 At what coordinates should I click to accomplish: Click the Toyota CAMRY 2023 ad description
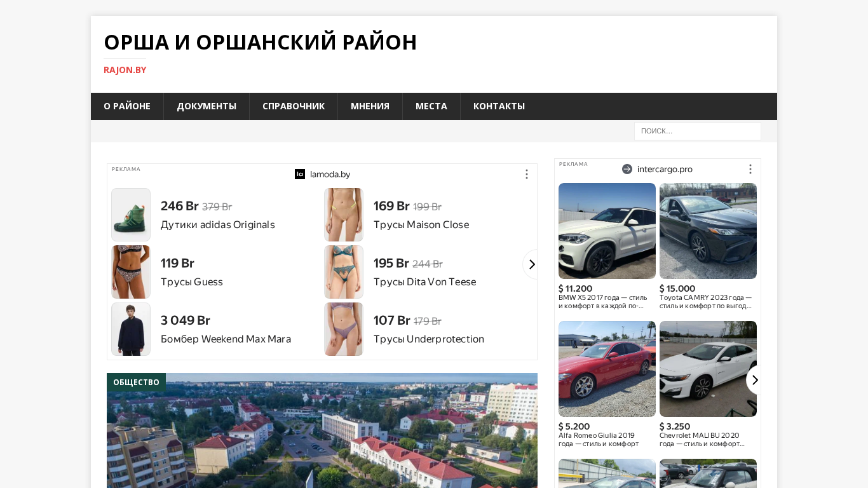705,302
